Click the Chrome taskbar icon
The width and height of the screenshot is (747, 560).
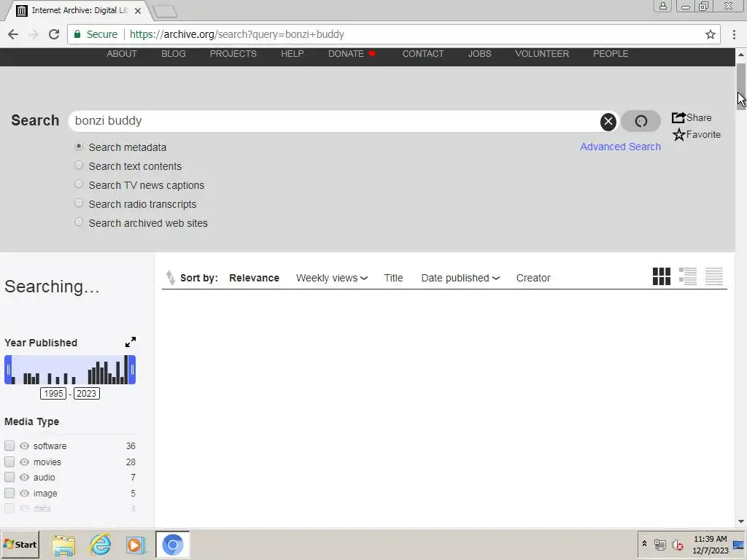coord(172,545)
